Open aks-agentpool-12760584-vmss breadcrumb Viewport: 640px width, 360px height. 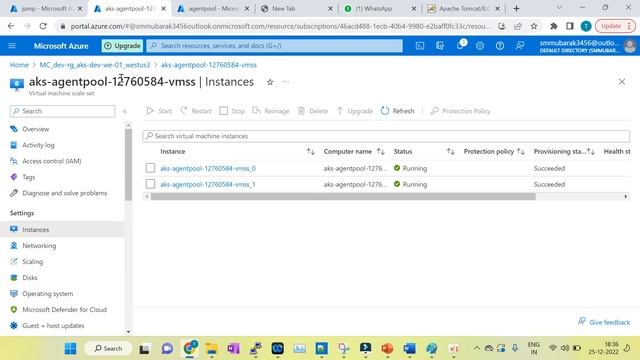(x=209, y=65)
